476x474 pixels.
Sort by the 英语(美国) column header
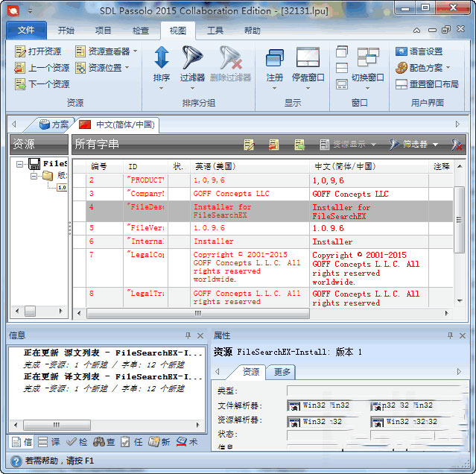click(250, 166)
